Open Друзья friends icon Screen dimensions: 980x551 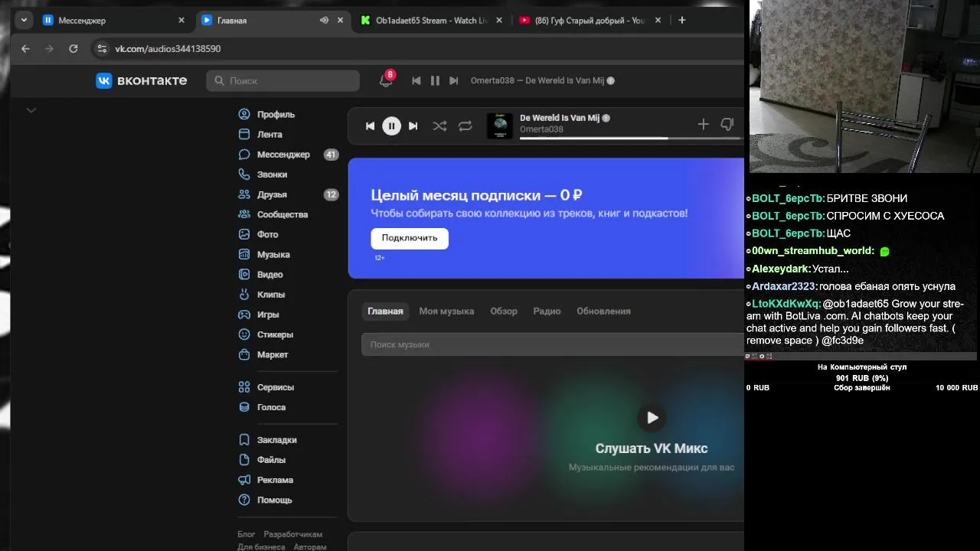(244, 194)
